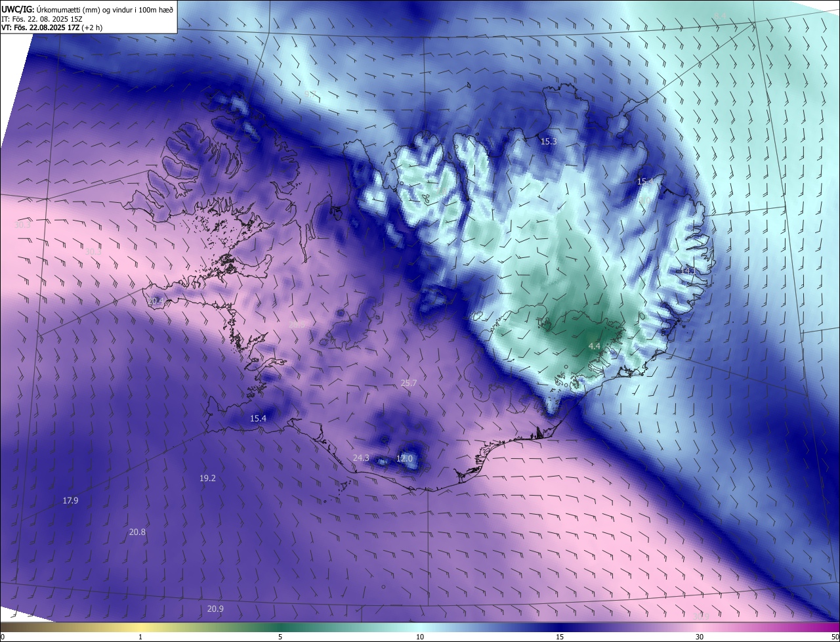
Task: Click the 20.8 value over the sea
Action: 137,532
